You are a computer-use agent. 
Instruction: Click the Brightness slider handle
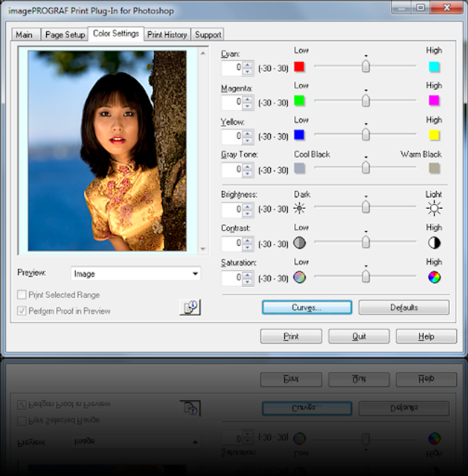[x=365, y=207]
